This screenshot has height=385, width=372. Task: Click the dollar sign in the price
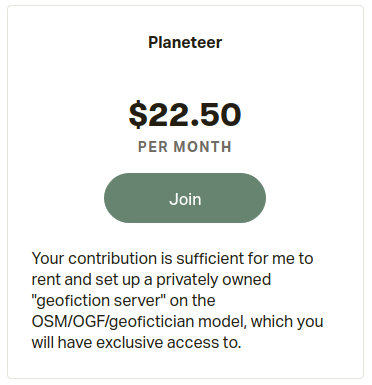coord(138,115)
